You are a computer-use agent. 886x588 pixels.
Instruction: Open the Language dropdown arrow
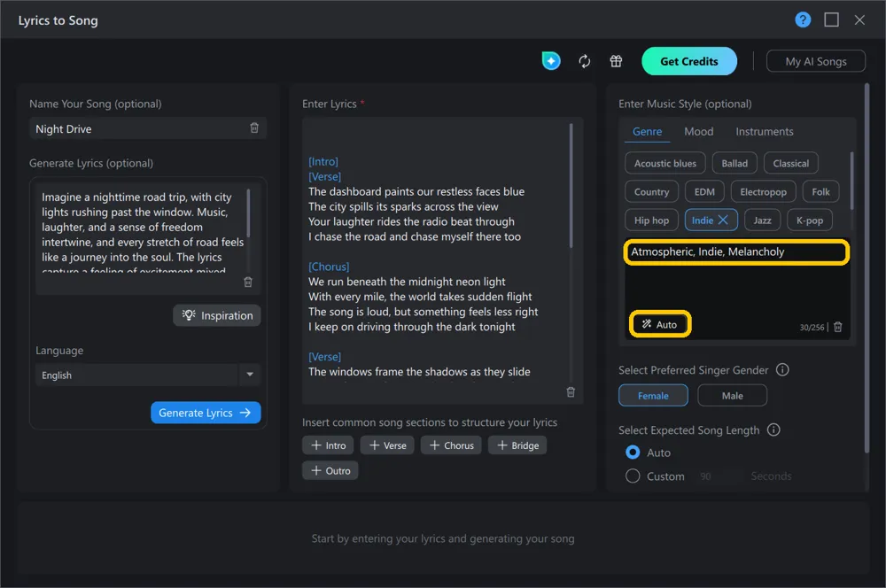click(250, 375)
